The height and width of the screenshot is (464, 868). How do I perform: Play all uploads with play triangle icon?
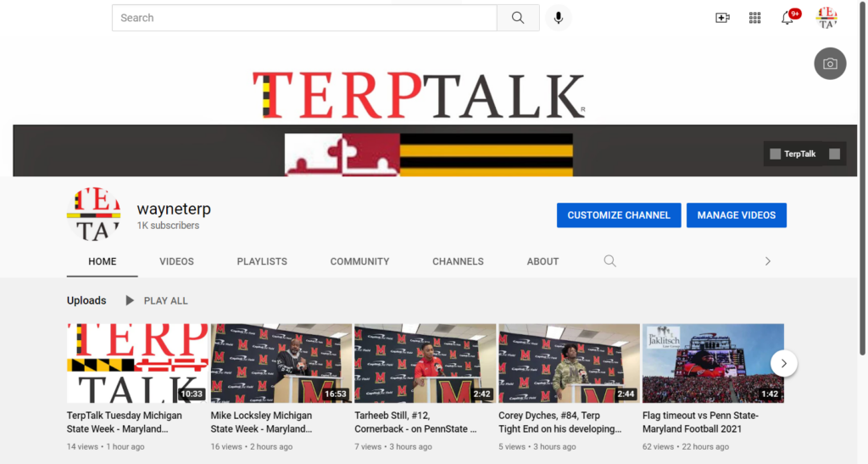(x=130, y=300)
